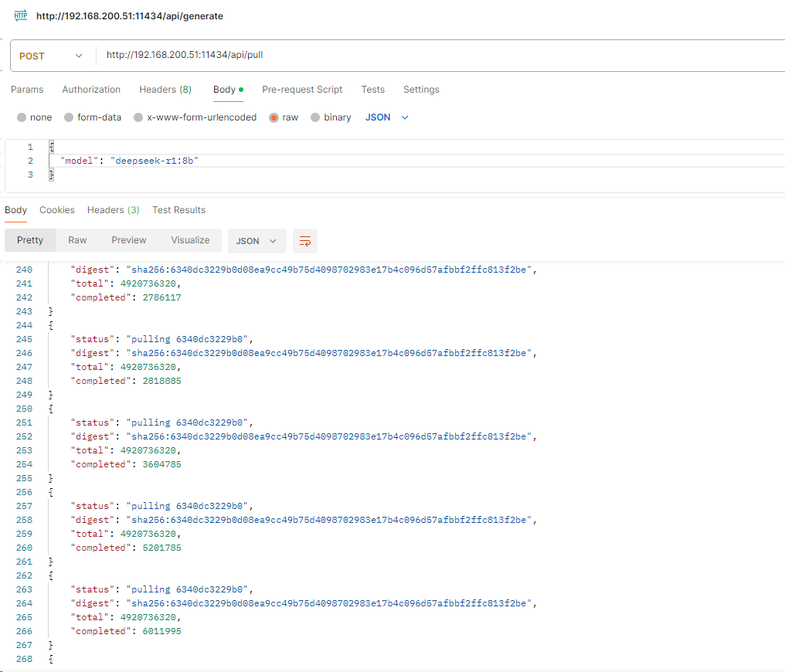Image resolution: width=785 pixels, height=672 pixels.
Task: Click line number 250 in response gutter
Action: click(x=24, y=409)
